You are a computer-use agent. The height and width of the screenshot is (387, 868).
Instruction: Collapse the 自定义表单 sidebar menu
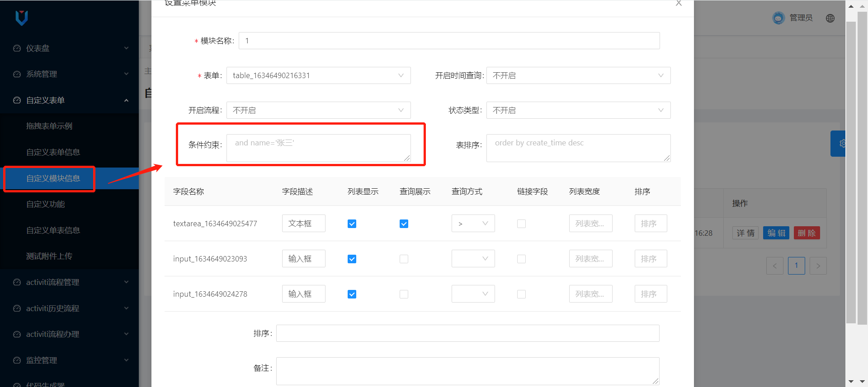pyautogui.click(x=69, y=100)
